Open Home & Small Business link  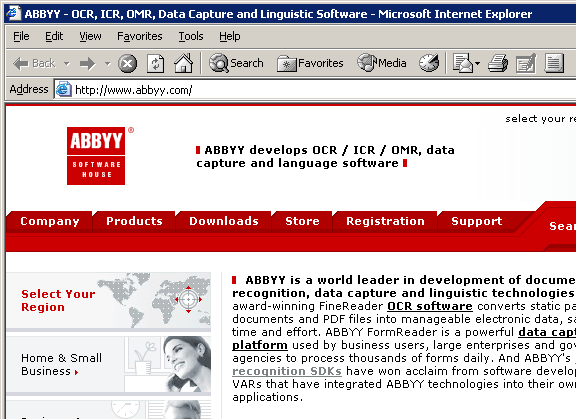pyautogui.click(x=61, y=364)
